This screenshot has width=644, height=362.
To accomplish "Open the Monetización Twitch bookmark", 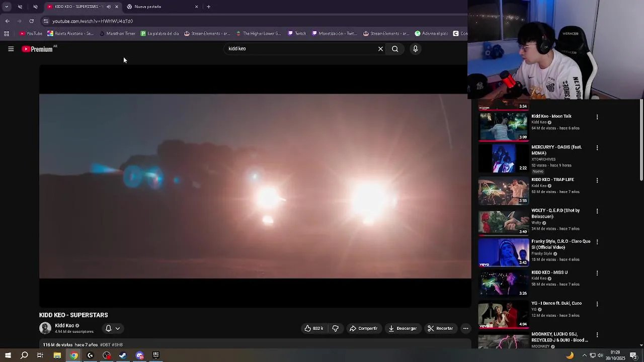I will [x=334, y=34].
